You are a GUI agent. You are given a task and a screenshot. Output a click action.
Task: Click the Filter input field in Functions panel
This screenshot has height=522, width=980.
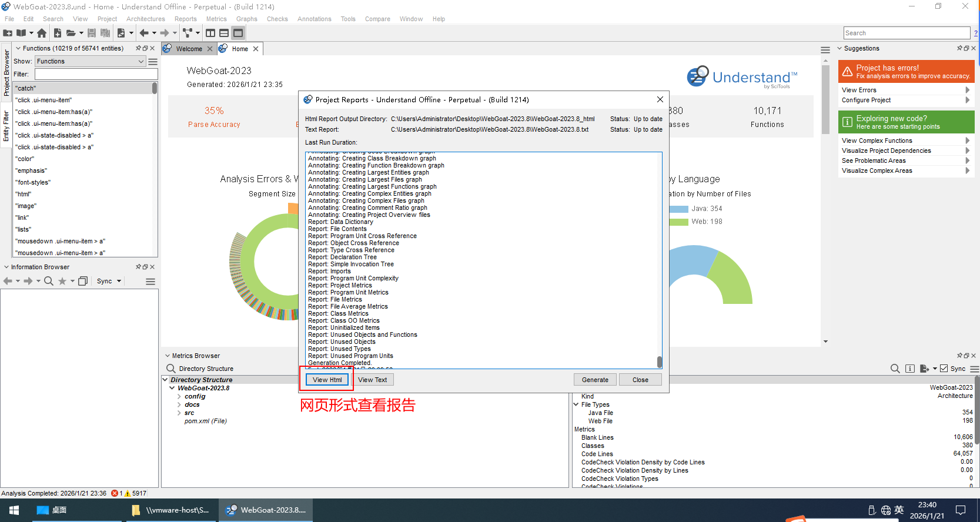coord(96,74)
